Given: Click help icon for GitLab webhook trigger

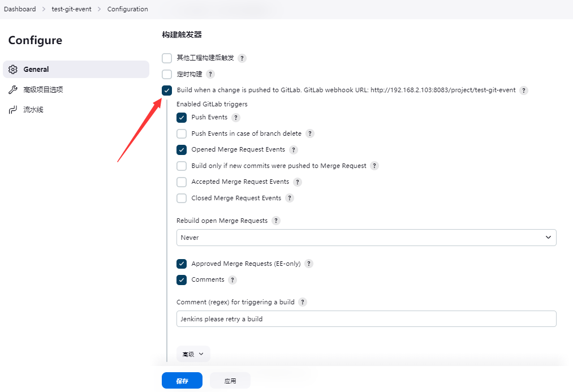Looking at the screenshot, I should pyautogui.click(x=524, y=91).
